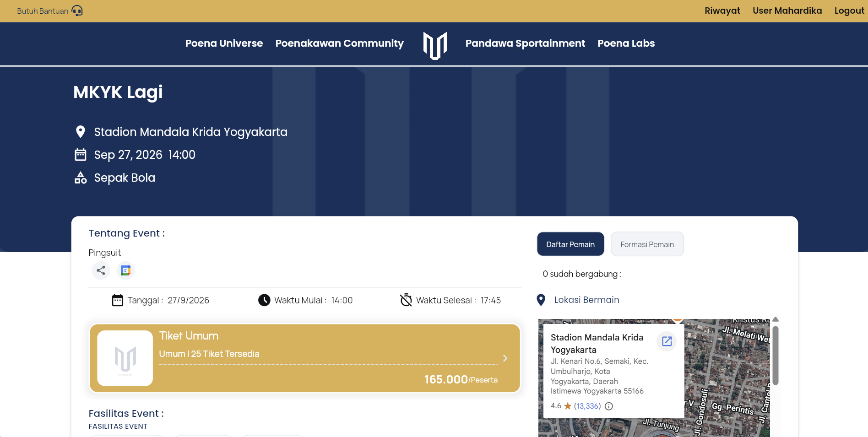
Task: Click the info icon beside map rating
Action: pos(609,406)
